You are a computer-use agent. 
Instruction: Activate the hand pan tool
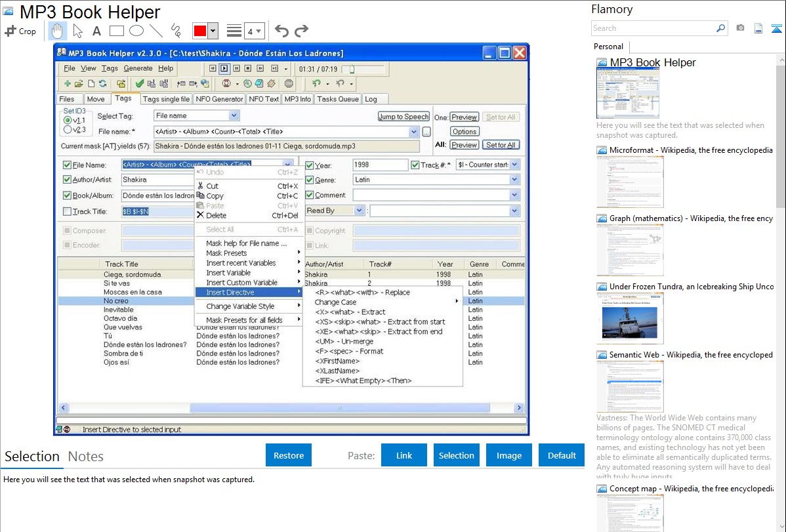click(57, 31)
